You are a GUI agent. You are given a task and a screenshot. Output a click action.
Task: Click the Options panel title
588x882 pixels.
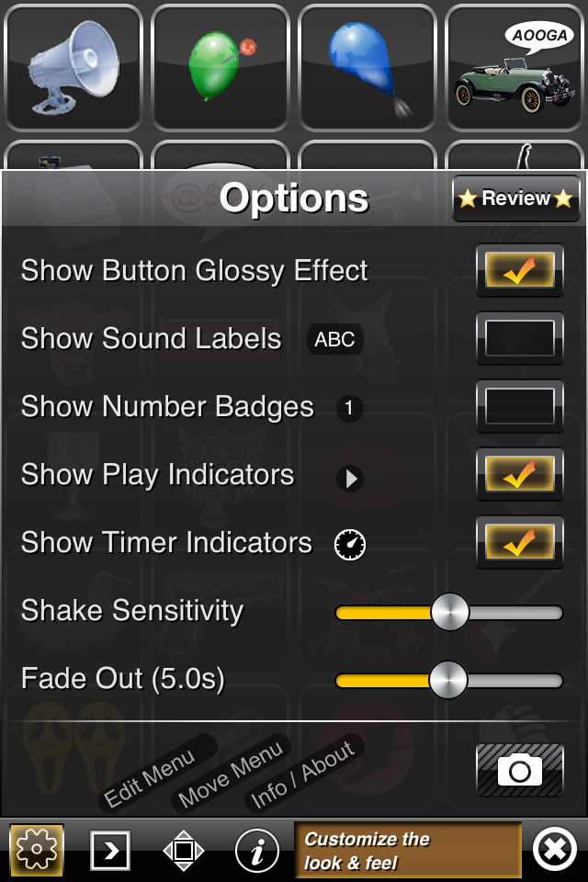tap(294, 198)
